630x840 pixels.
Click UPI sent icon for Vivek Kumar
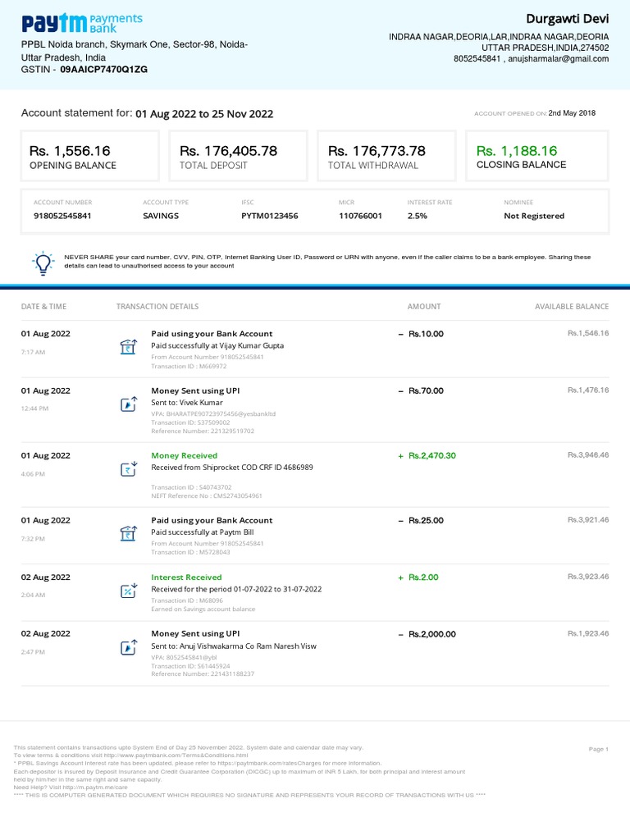129,404
